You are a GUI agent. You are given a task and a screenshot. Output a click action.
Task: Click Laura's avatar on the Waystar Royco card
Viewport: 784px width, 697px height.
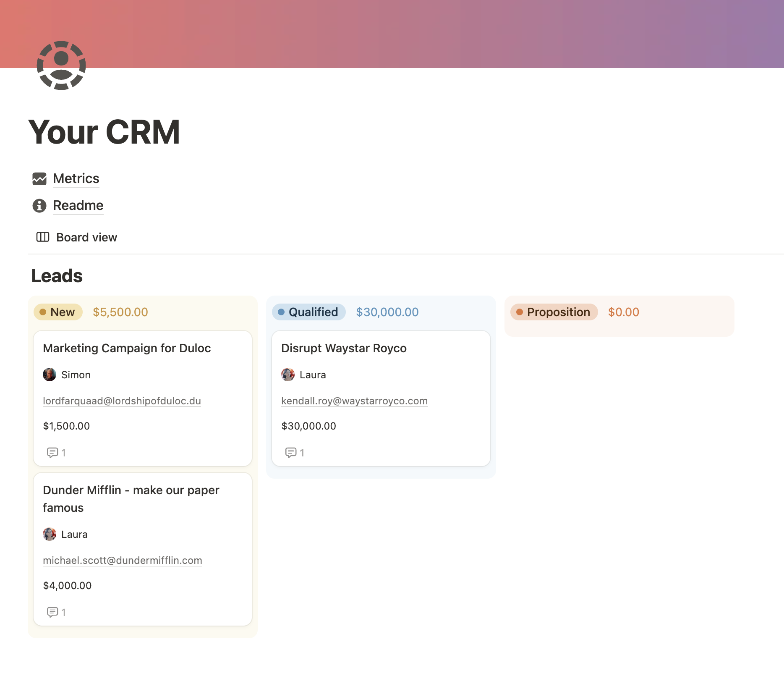tap(287, 375)
